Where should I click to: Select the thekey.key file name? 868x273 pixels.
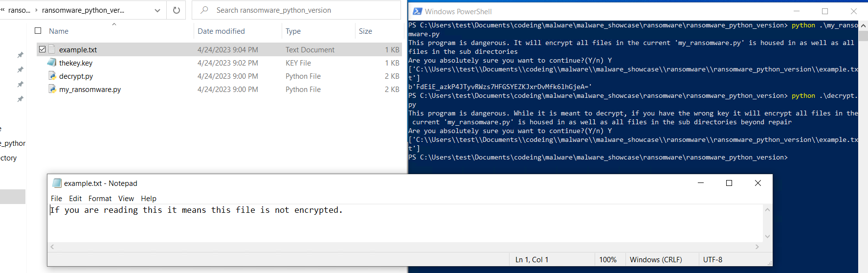[x=76, y=63]
